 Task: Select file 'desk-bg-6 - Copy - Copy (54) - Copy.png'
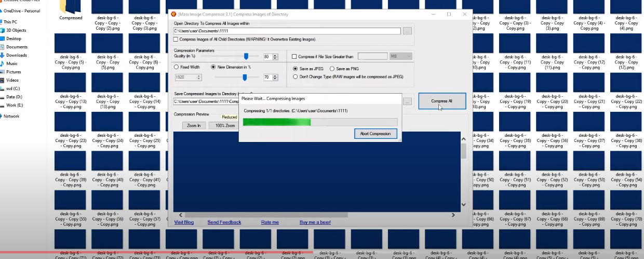pyautogui.click(x=626, y=170)
